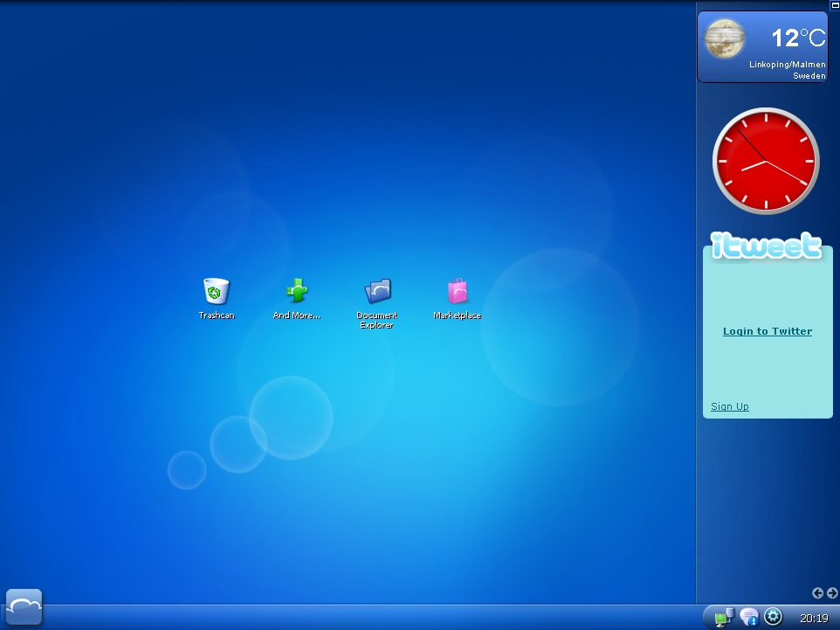The height and width of the screenshot is (630, 840).
Task: Click the Login to Twitter link
Action: [x=768, y=331]
